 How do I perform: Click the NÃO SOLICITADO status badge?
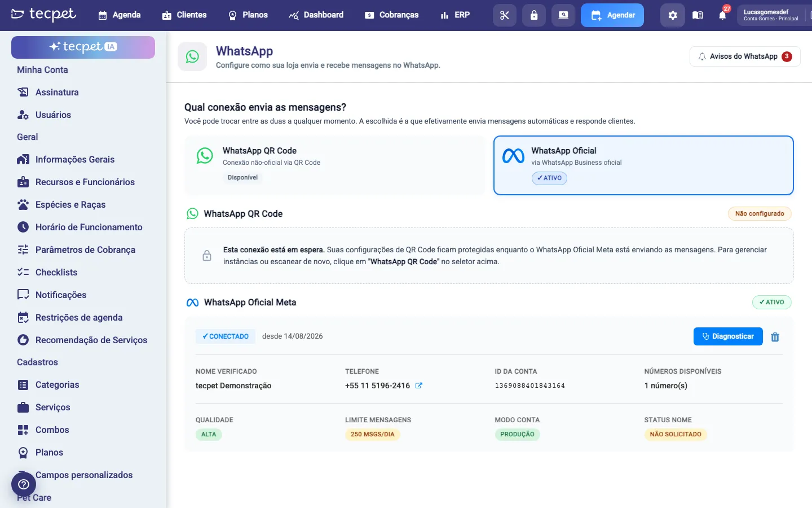click(x=676, y=435)
